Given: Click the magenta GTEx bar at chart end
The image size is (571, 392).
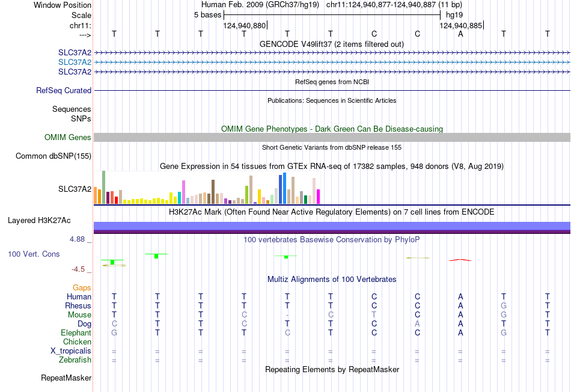Looking at the screenshot, I should tap(319, 197).
